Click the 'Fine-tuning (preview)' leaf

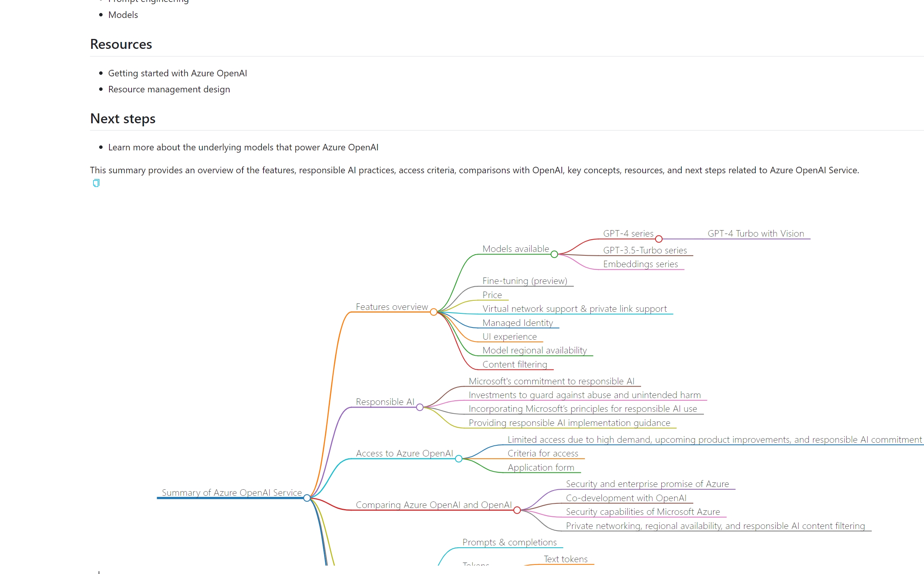[x=525, y=281]
